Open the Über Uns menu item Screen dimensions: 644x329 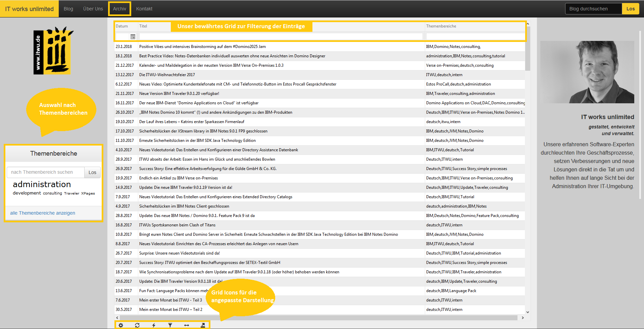click(x=93, y=9)
